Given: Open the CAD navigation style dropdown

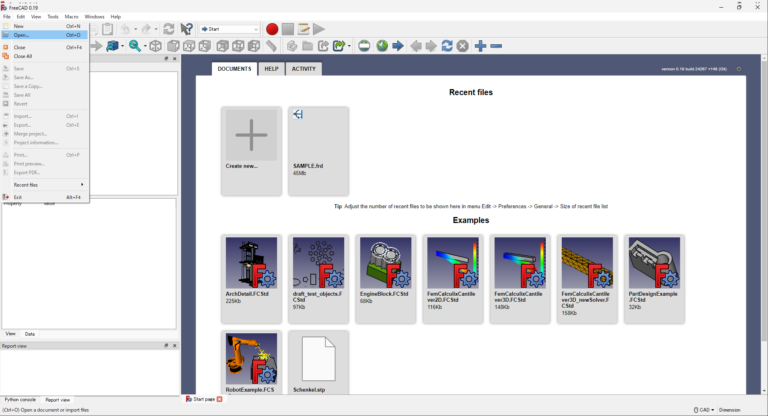Looking at the screenshot, I should tap(703, 409).
